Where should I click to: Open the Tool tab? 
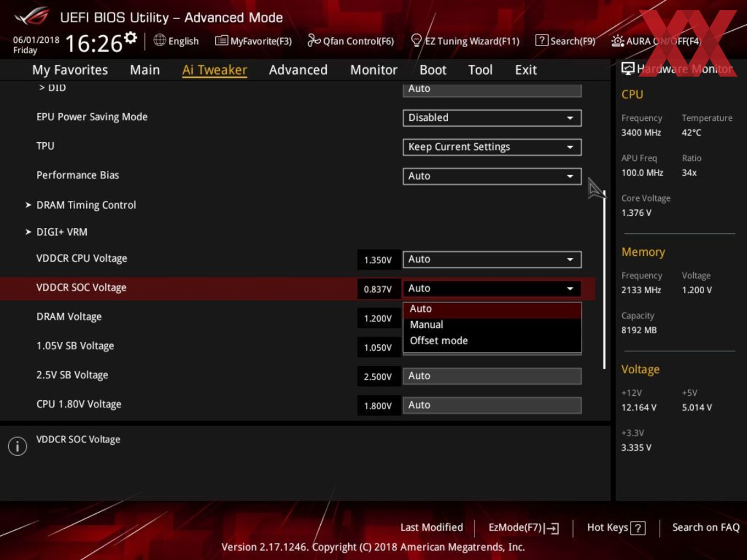[x=480, y=70]
